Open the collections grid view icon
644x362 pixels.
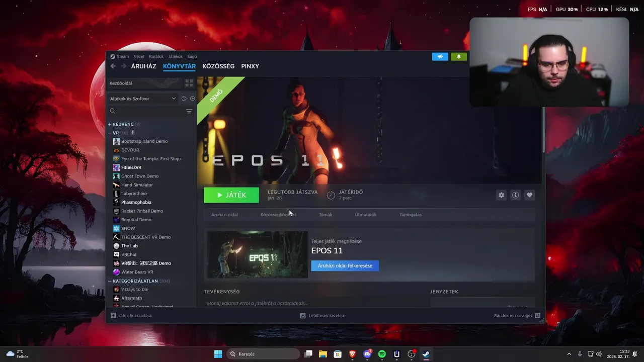point(189,83)
